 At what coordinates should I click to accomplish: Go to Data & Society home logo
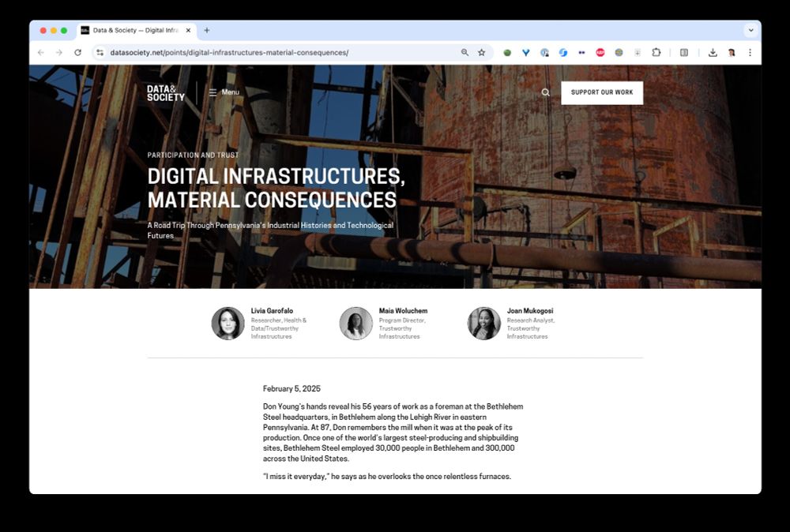[x=166, y=92]
